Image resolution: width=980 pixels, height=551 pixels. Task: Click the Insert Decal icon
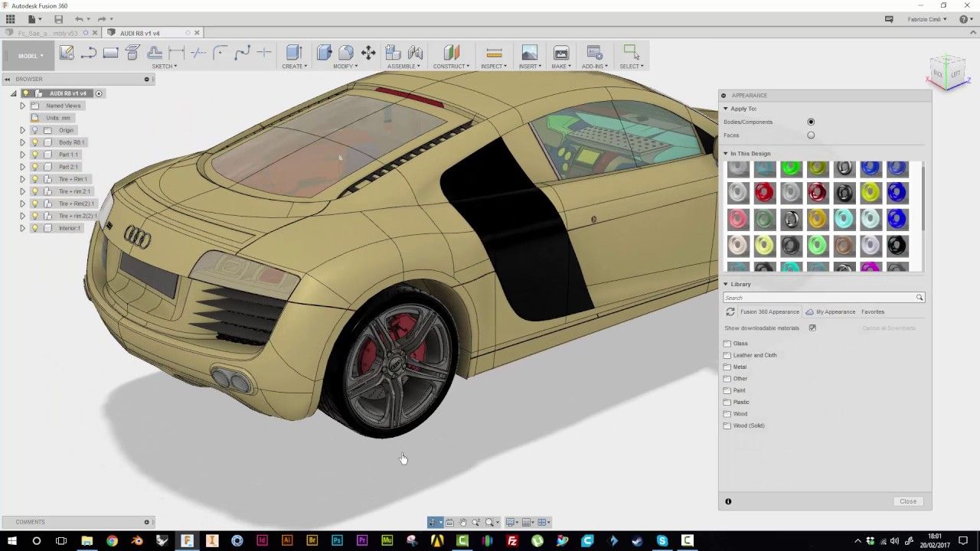529,51
